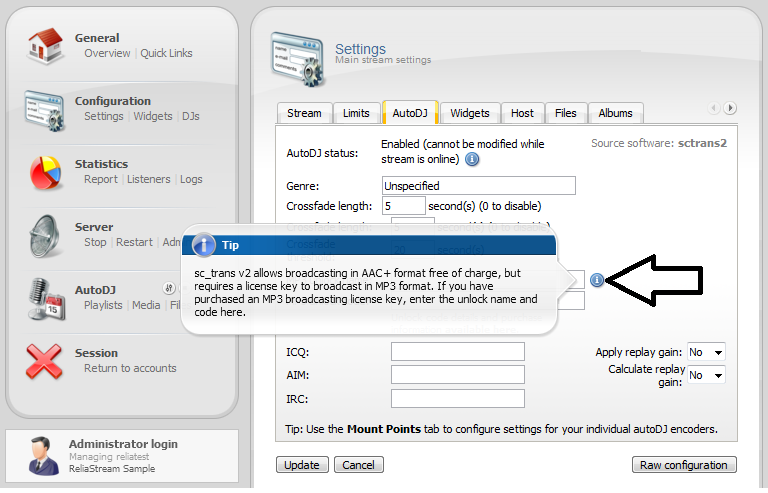
Task: Click the Server heading in sidebar
Action: (x=94, y=227)
